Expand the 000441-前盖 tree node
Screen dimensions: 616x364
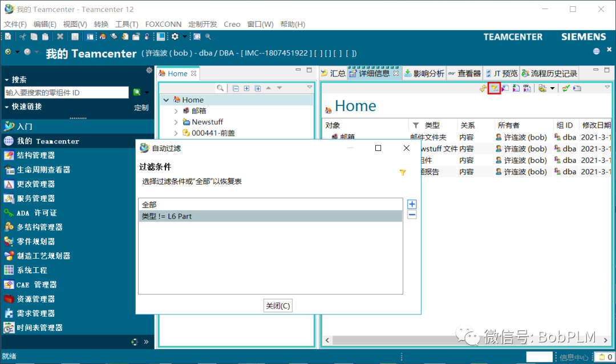176,133
